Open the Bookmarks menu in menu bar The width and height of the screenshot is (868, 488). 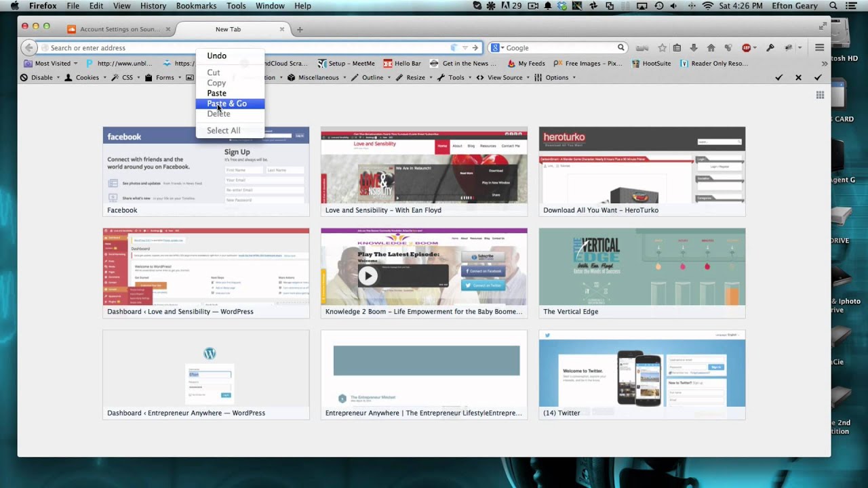pyautogui.click(x=196, y=6)
